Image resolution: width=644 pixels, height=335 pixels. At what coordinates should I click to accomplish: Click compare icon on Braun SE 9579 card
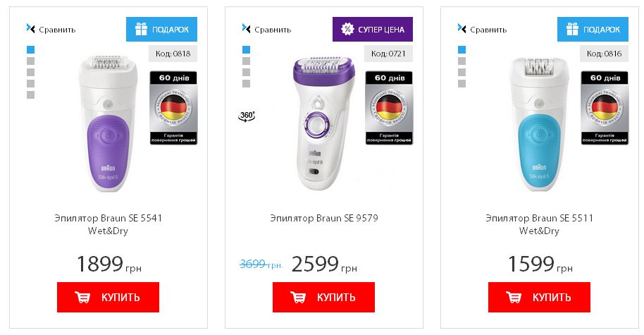[x=246, y=29]
